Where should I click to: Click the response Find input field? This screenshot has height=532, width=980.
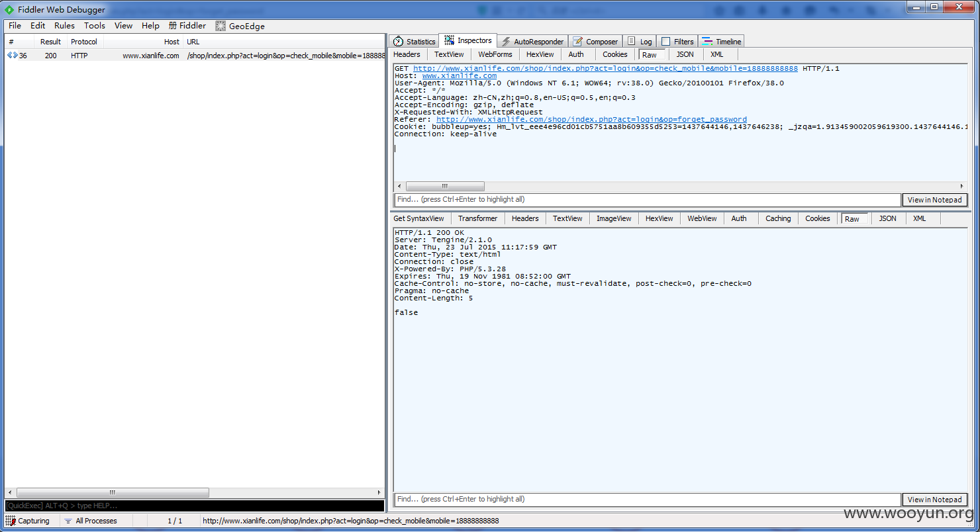[648, 499]
